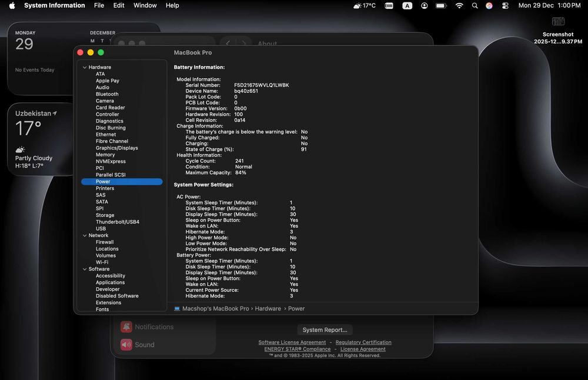Screen dimensions: 588x380
Task: Select Camera in the sidebar
Action: 105,101
